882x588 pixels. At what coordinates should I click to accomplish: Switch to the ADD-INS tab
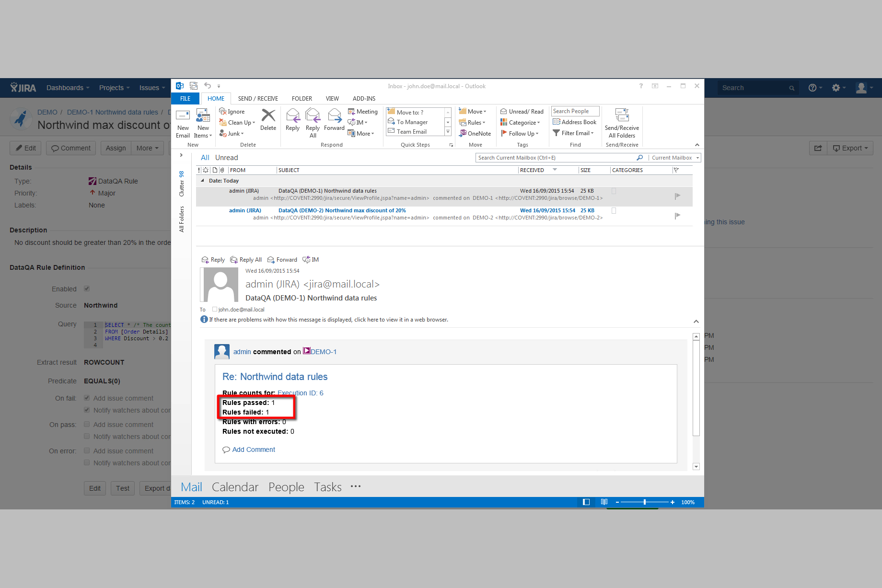(364, 99)
